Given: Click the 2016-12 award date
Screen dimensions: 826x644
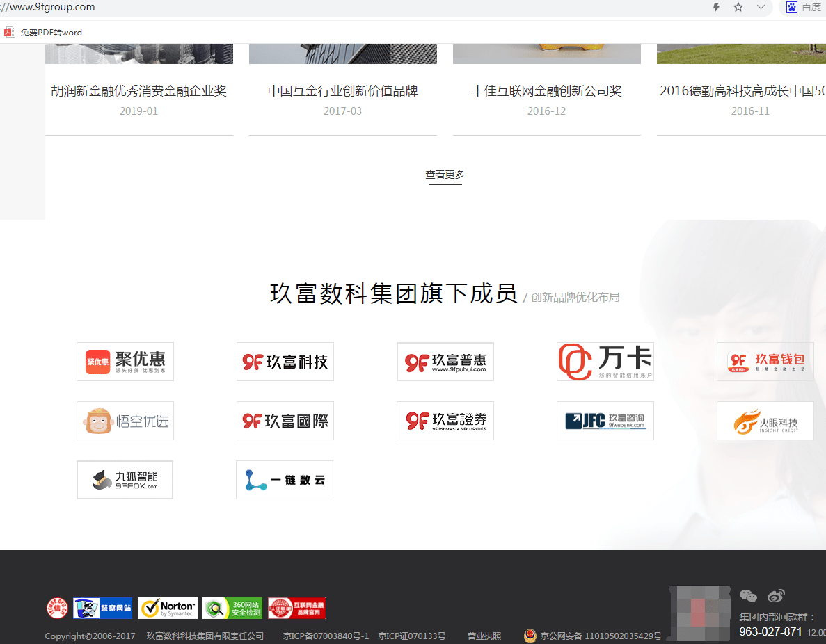Looking at the screenshot, I should pyautogui.click(x=546, y=111).
